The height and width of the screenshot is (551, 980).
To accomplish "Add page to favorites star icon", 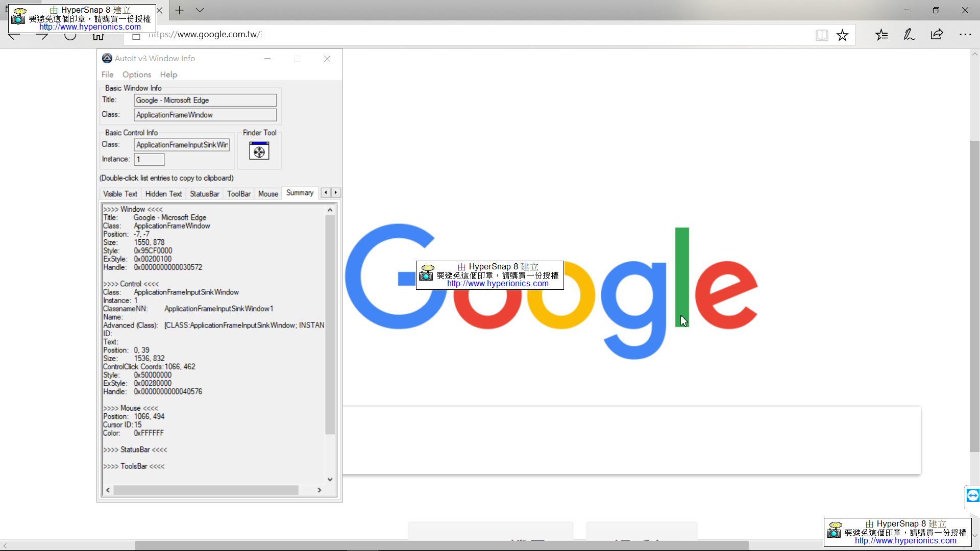I will pos(842,35).
